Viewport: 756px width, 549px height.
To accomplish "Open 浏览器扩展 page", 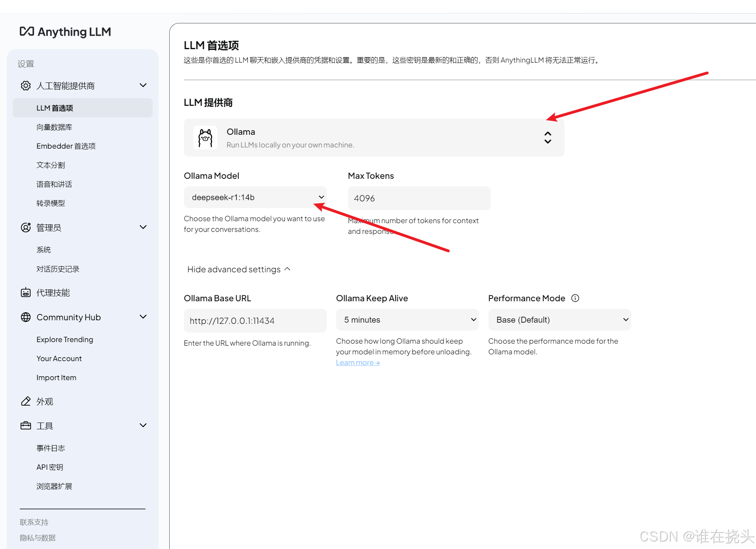I will click(54, 486).
